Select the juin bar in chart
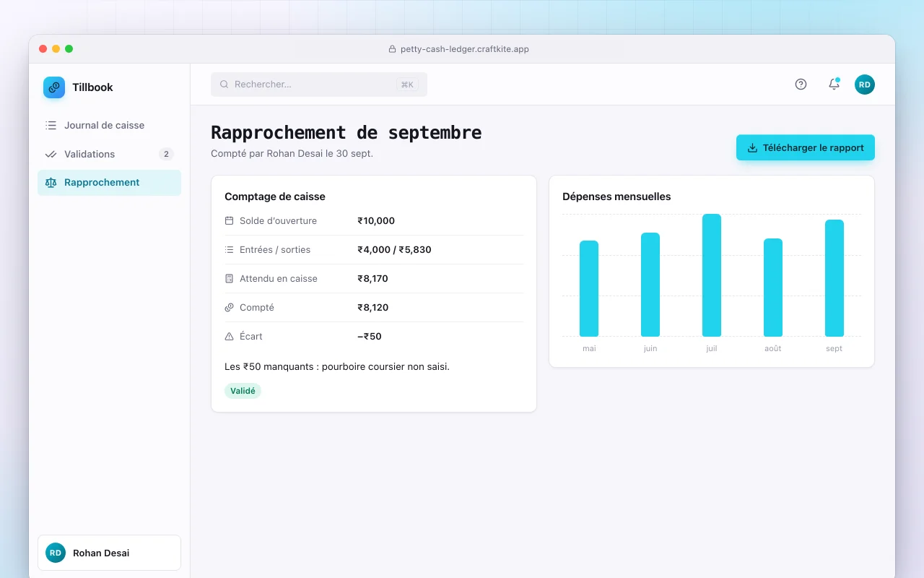This screenshot has width=924, height=578. 650,285
